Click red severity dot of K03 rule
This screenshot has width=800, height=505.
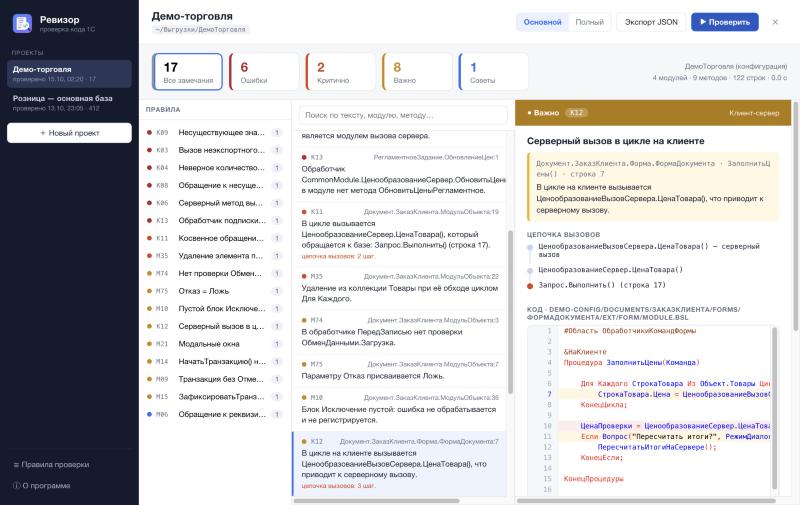[x=149, y=150]
